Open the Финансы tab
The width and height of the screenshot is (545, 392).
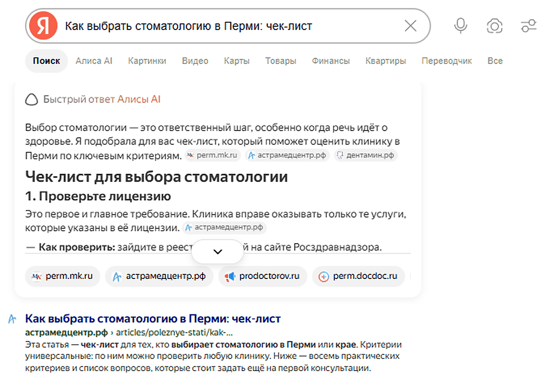click(x=331, y=61)
